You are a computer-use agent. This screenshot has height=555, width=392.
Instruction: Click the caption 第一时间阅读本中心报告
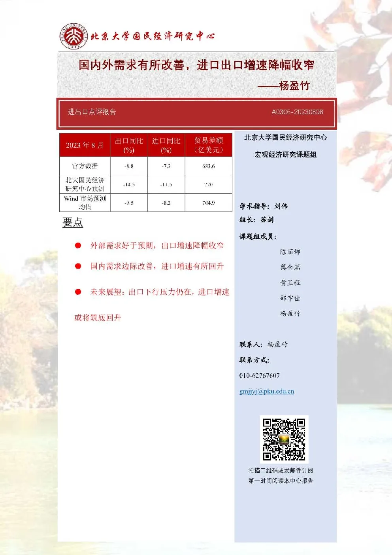pyautogui.click(x=281, y=481)
